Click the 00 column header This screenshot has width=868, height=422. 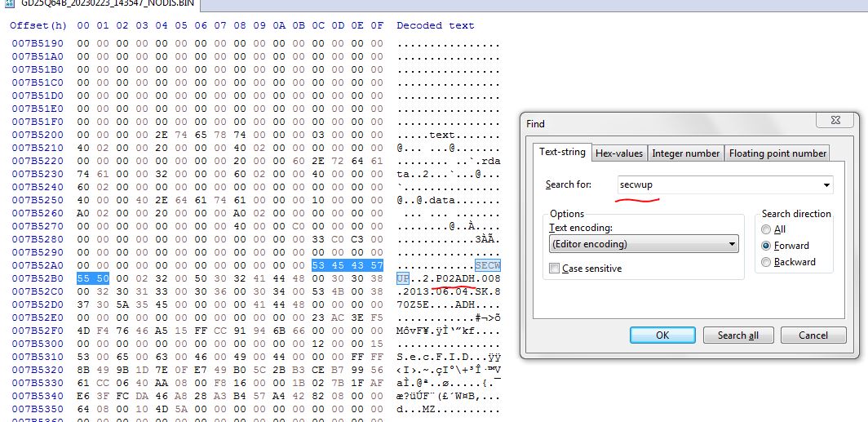pyautogui.click(x=83, y=25)
